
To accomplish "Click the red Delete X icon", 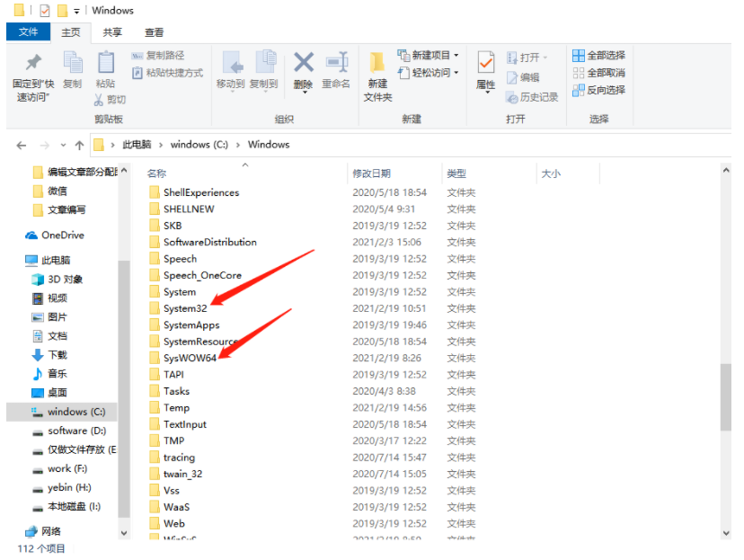I will tap(304, 63).
